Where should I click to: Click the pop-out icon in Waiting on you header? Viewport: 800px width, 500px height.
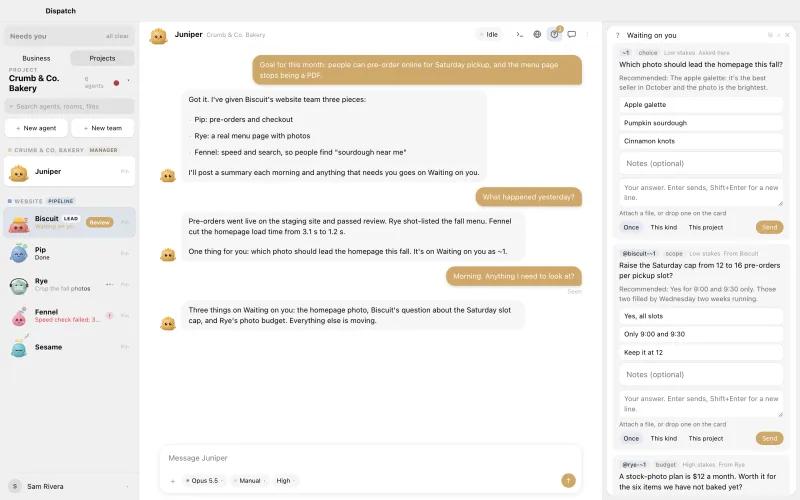pyautogui.click(x=770, y=35)
